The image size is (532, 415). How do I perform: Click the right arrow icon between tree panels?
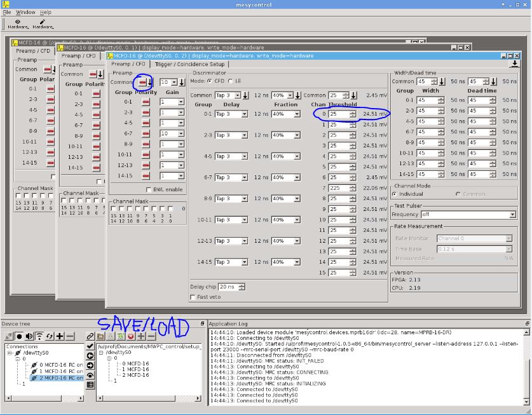(90, 365)
